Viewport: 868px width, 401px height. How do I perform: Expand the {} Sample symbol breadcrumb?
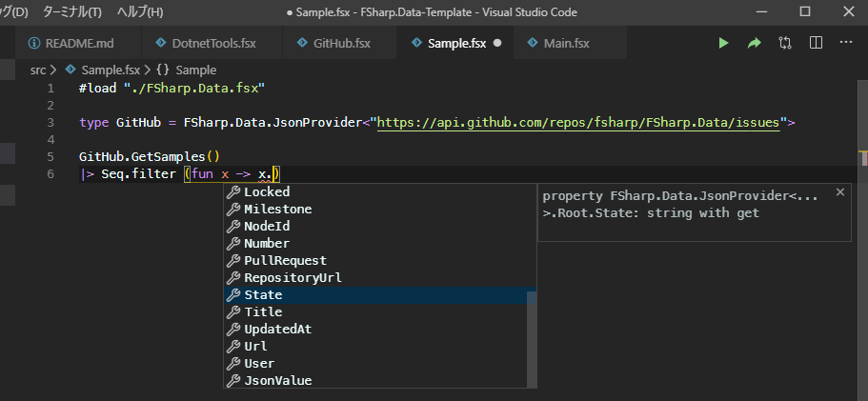pos(187,70)
